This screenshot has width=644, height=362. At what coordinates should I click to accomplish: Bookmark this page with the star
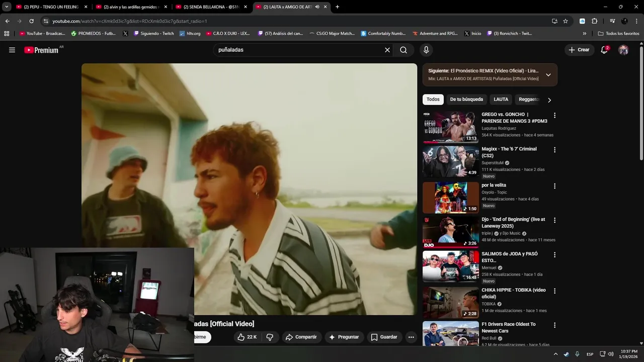tap(566, 21)
